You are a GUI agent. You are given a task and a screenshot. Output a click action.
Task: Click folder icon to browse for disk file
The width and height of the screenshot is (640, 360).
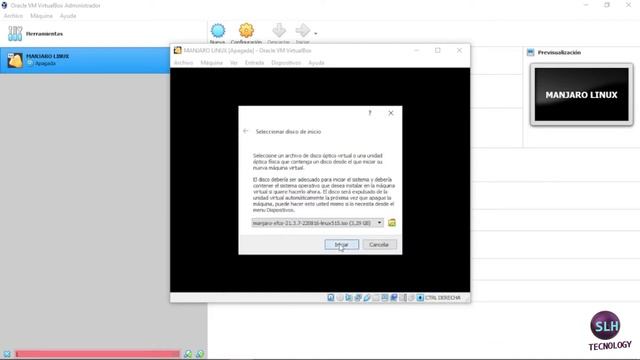click(391, 222)
